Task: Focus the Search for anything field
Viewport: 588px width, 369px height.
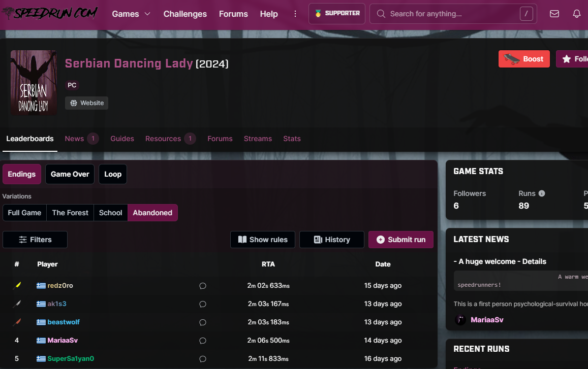Action: (453, 14)
